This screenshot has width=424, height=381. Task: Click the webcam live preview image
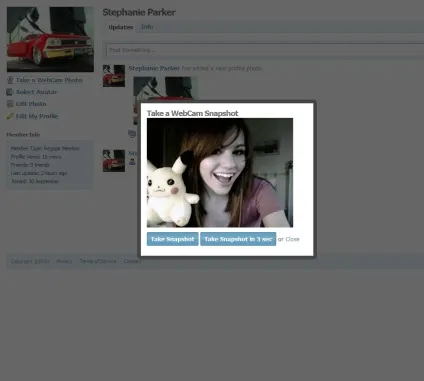[220, 173]
